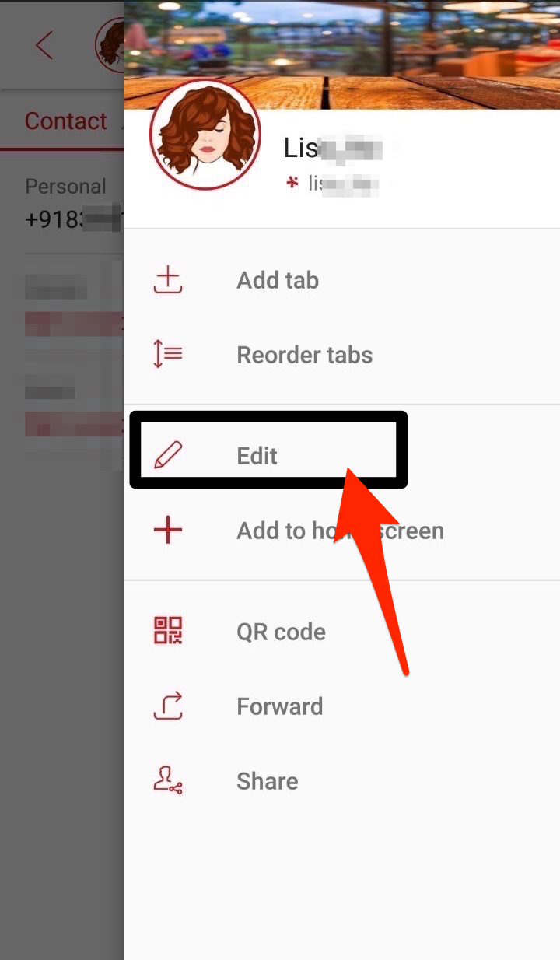560x960 pixels.
Task: Tap the large red-haired profile avatar
Action: pyautogui.click(x=205, y=135)
